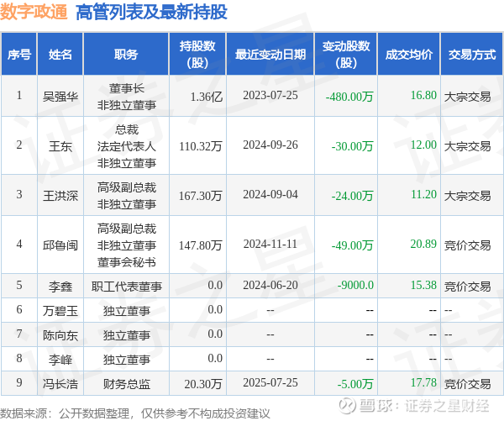Select the 持股数(股) column header
This screenshot has width=504, height=421.
click(x=197, y=54)
